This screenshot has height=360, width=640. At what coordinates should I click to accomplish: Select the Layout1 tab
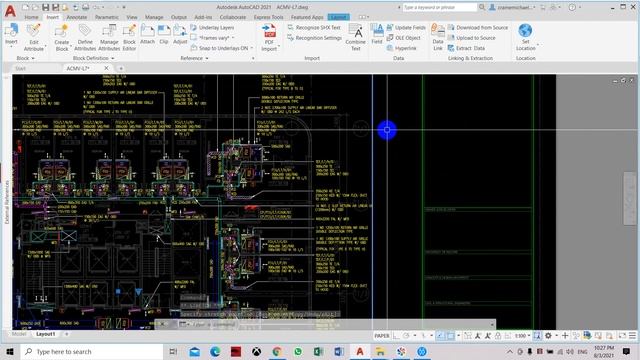(45, 334)
